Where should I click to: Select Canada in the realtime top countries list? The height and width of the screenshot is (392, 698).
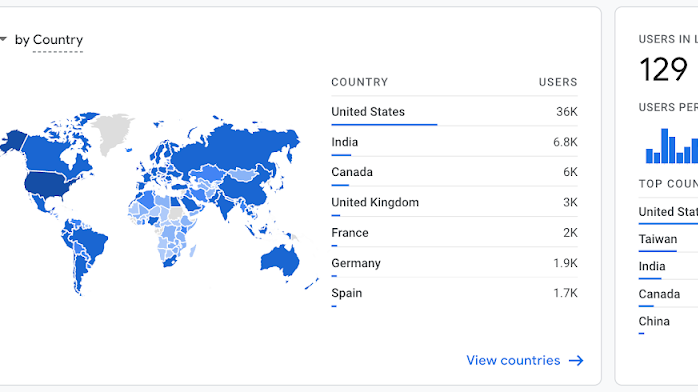[659, 294]
